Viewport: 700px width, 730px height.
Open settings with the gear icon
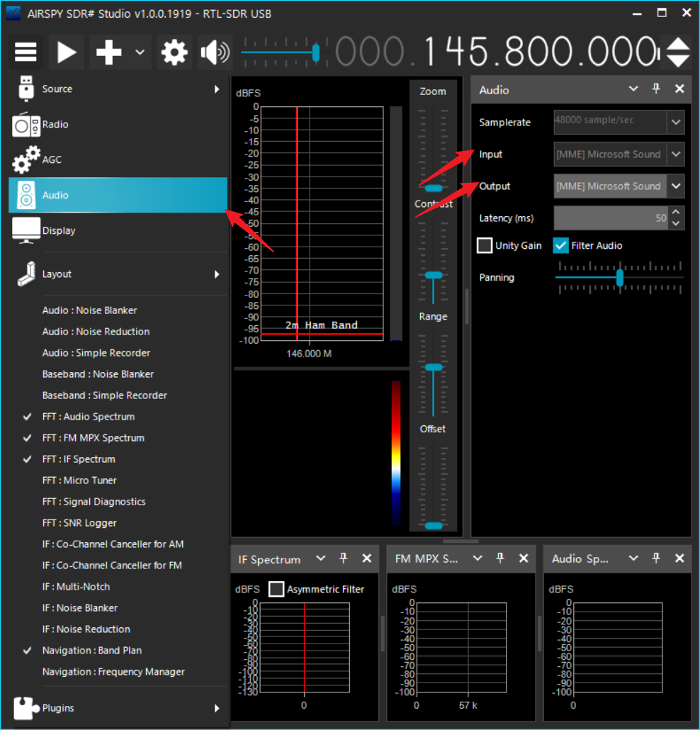point(174,52)
